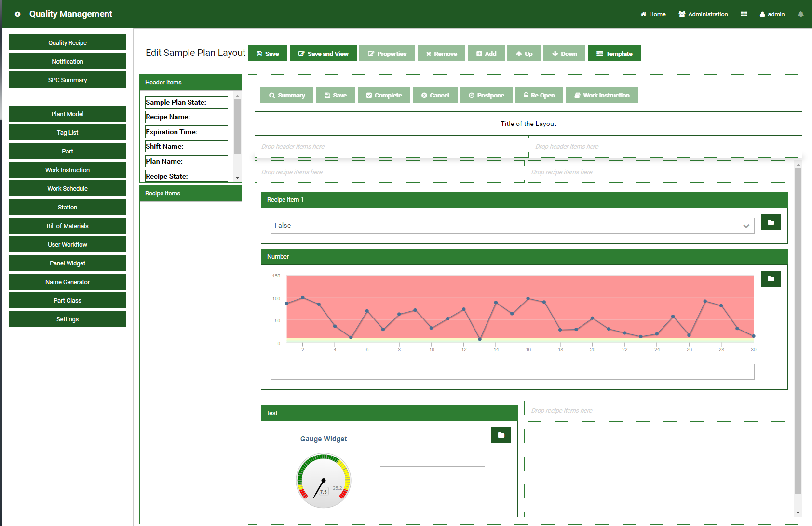Click the Gauge Widget dial
This screenshot has height=526, width=812.
click(x=324, y=481)
